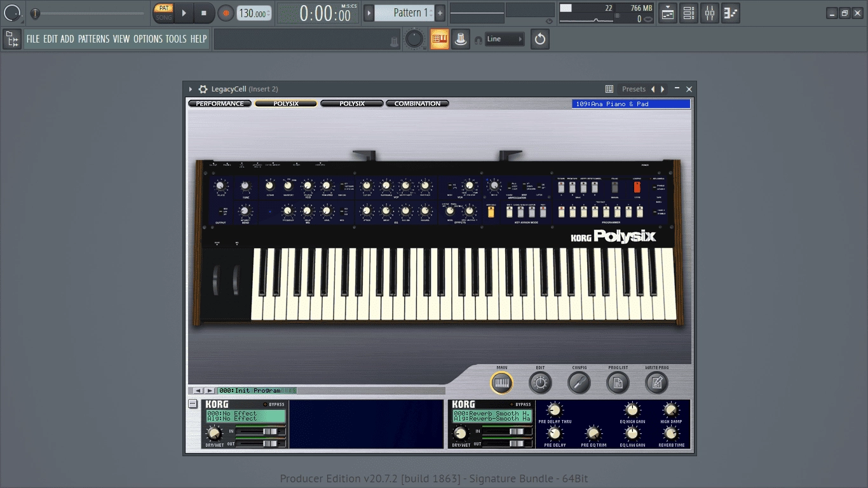
Task: Go to previous preset arrow
Action: click(x=653, y=89)
